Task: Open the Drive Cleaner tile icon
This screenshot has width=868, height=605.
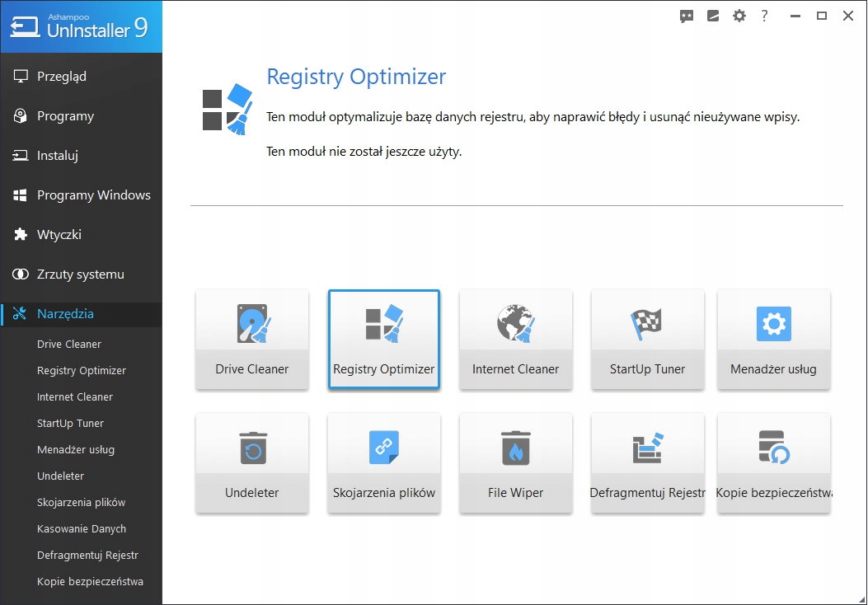Action: tap(252, 339)
